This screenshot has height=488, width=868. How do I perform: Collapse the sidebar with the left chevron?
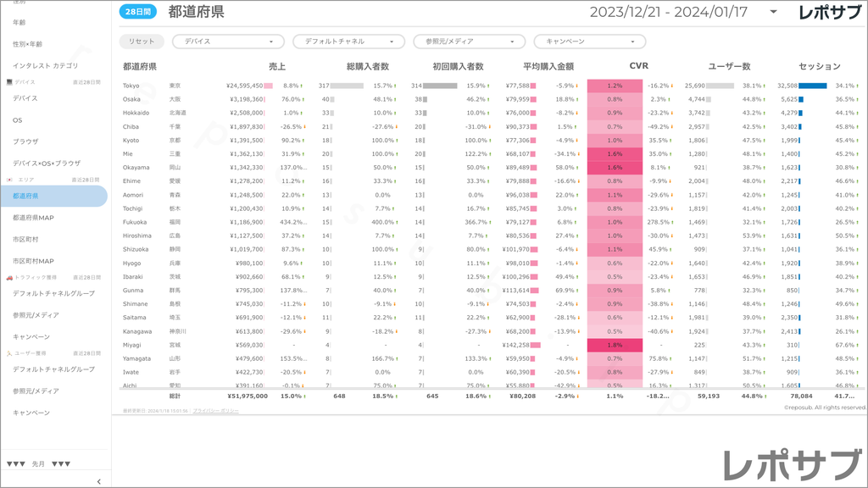pyautogui.click(x=99, y=481)
